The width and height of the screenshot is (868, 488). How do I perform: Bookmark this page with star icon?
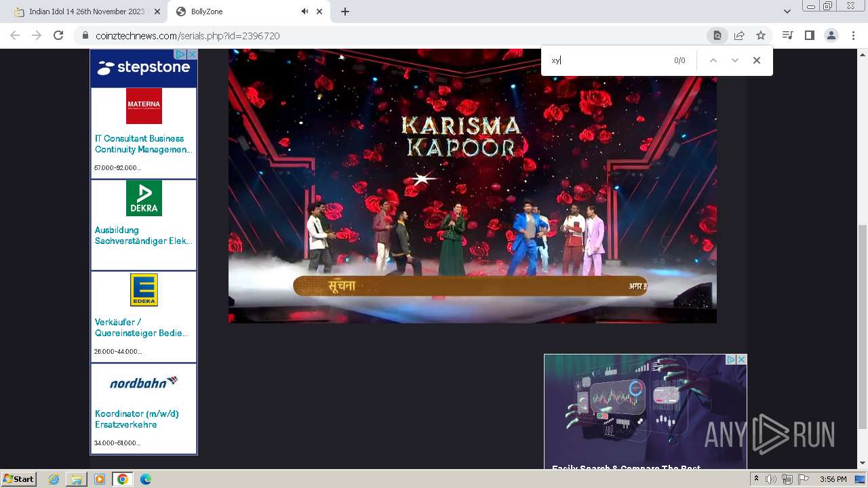tap(761, 35)
